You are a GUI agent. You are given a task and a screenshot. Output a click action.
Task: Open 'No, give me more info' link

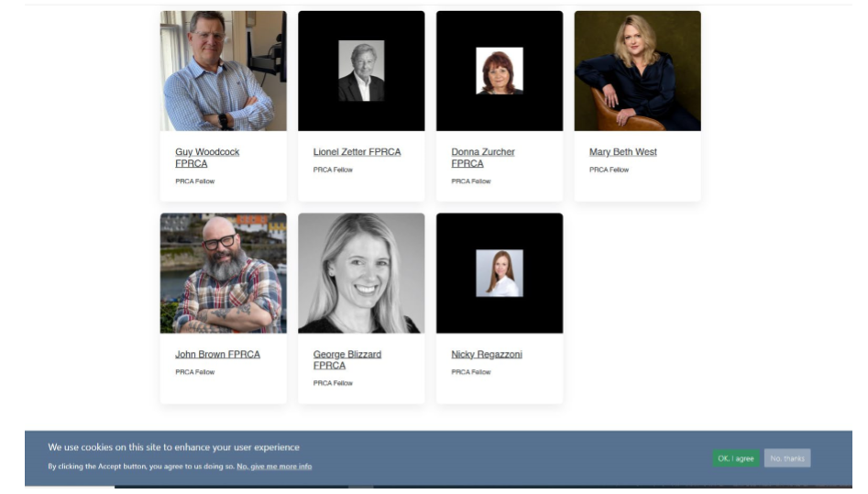click(x=274, y=467)
